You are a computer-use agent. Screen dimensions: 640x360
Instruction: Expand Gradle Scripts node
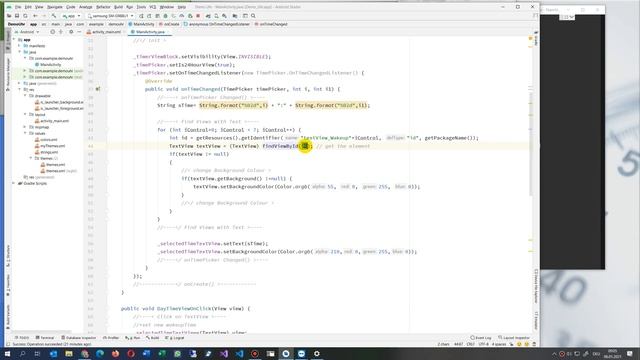pyautogui.click(x=14, y=183)
